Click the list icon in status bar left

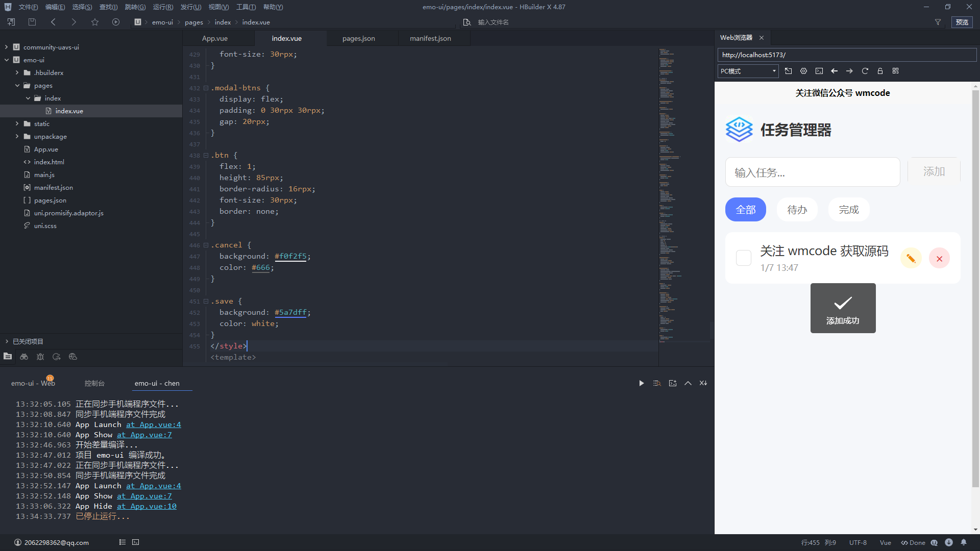tap(122, 542)
